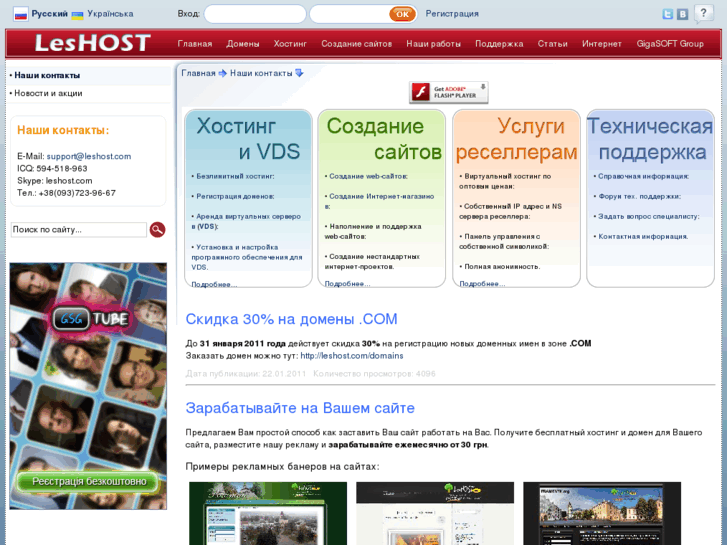
Task: Click Регистрация доменов list item
Action: pos(235,196)
